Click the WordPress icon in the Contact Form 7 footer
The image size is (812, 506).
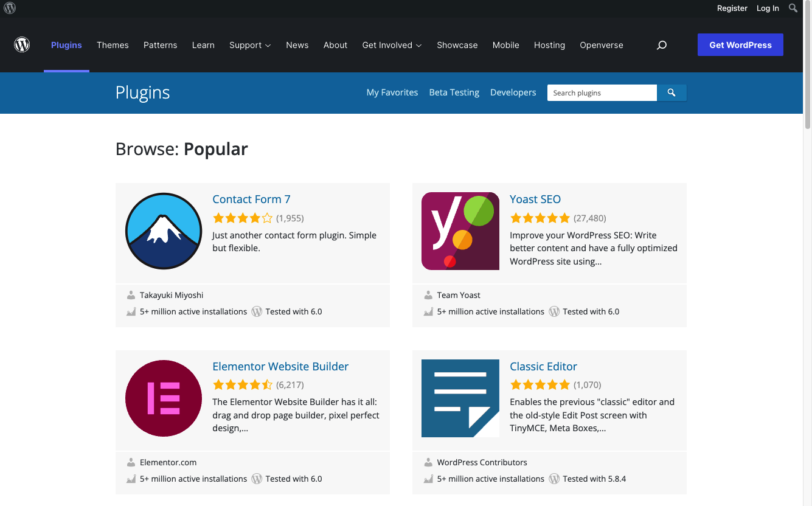pyautogui.click(x=257, y=311)
